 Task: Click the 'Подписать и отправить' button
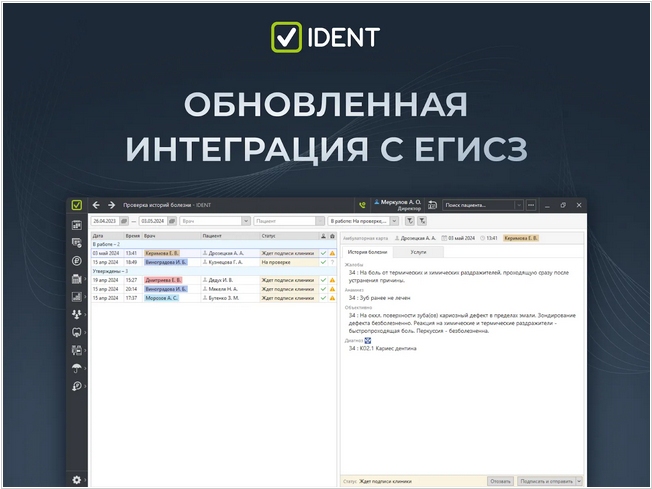pos(546,481)
